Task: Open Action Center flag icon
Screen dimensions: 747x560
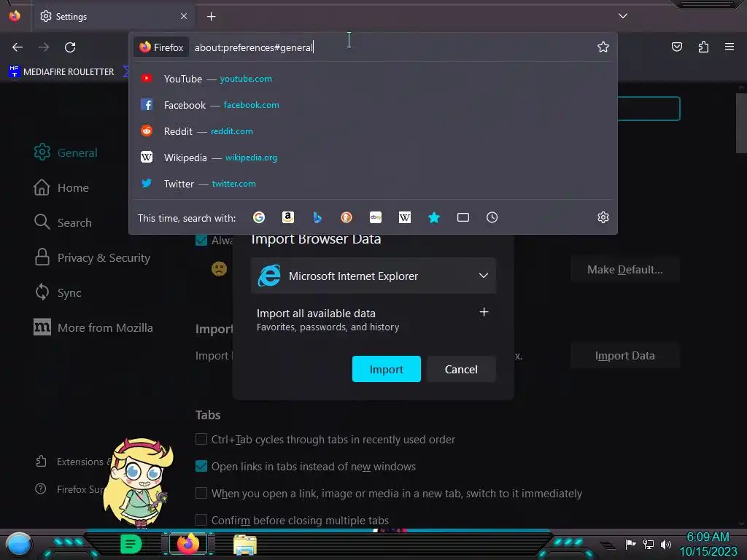Action: pos(631,544)
